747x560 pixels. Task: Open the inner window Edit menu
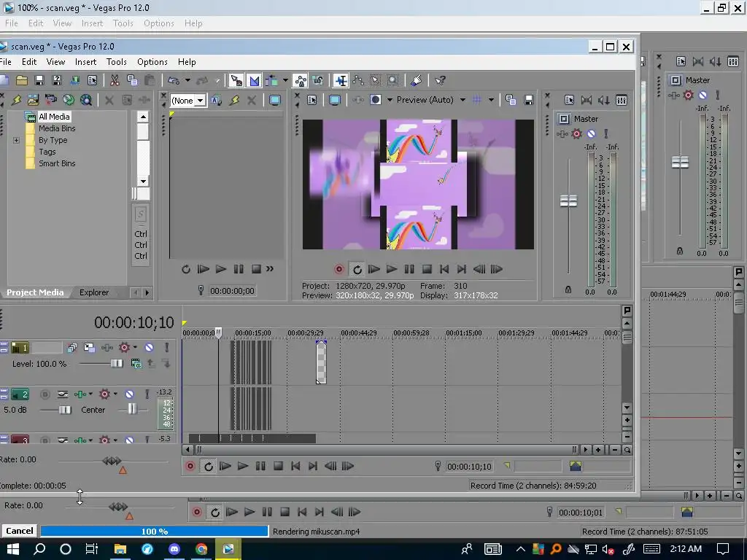(29, 62)
